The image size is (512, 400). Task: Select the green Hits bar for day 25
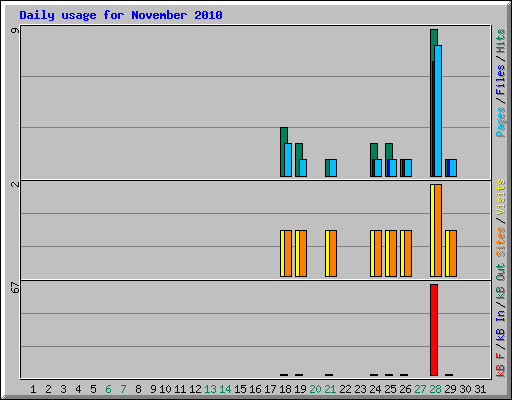point(388,160)
